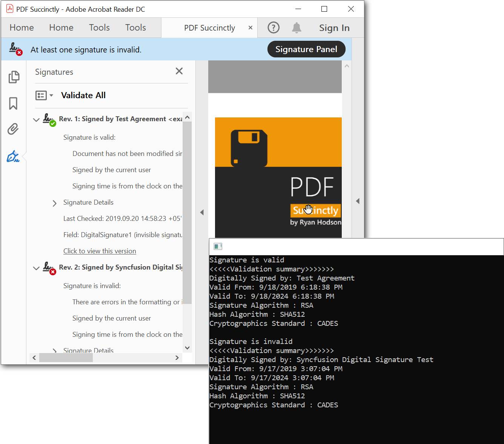The width and height of the screenshot is (504, 444).
Task: Click the help question mark icon
Action: tap(274, 28)
